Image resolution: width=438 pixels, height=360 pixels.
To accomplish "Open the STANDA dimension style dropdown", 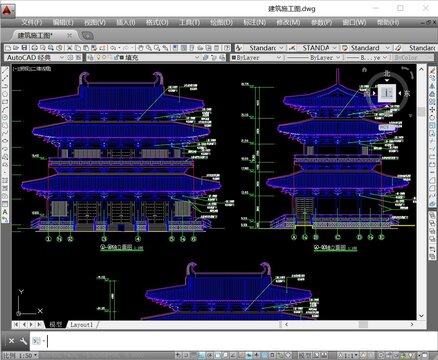I will (335, 48).
